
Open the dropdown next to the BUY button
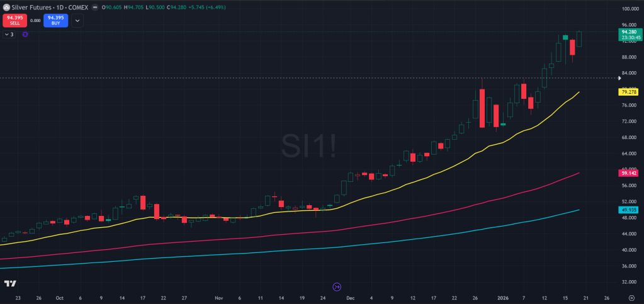(77, 20)
